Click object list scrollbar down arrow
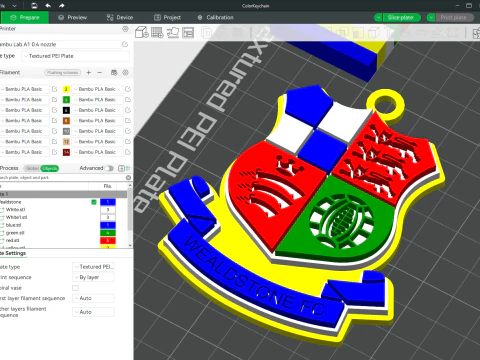Image resolution: width=480 pixels, height=360 pixels. tap(130, 245)
